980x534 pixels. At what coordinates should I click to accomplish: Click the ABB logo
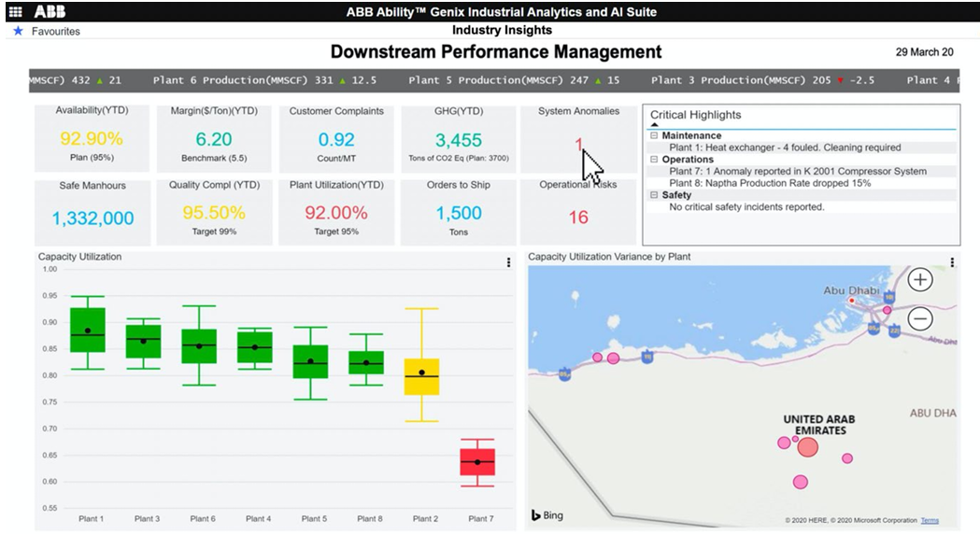point(50,12)
